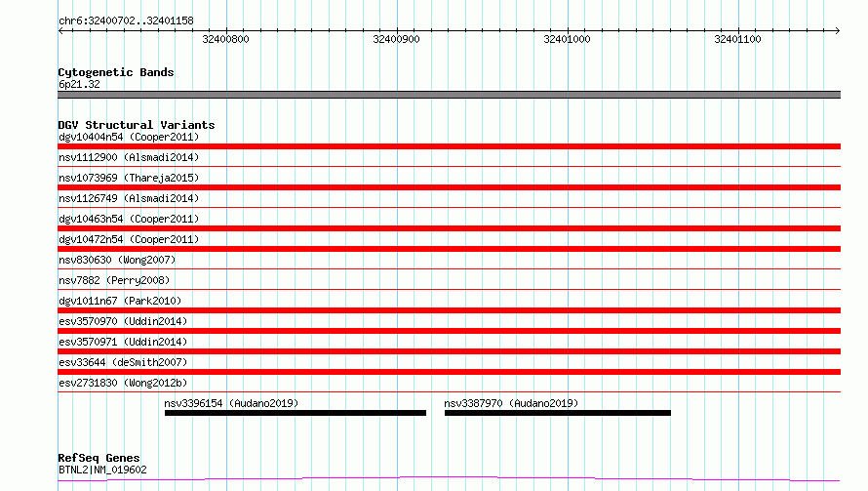Click the red bar under dgv1011n67
The height and width of the screenshot is (491, 868).
coord(449,310)
